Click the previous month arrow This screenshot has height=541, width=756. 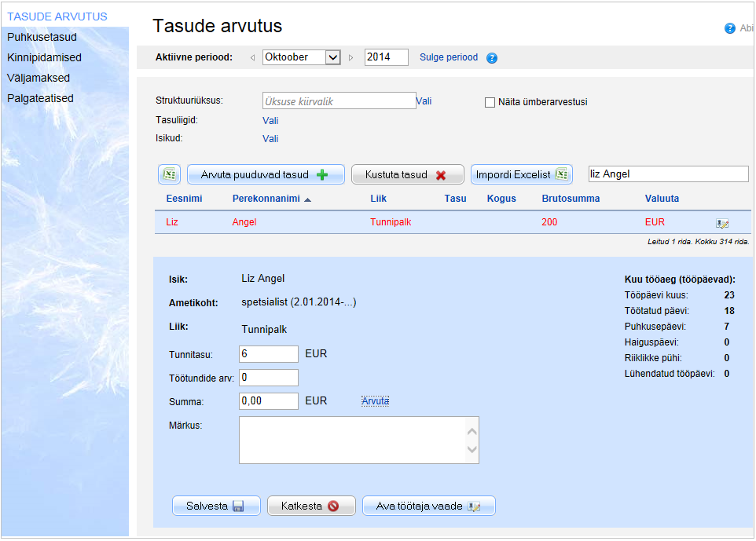[252, 58]
